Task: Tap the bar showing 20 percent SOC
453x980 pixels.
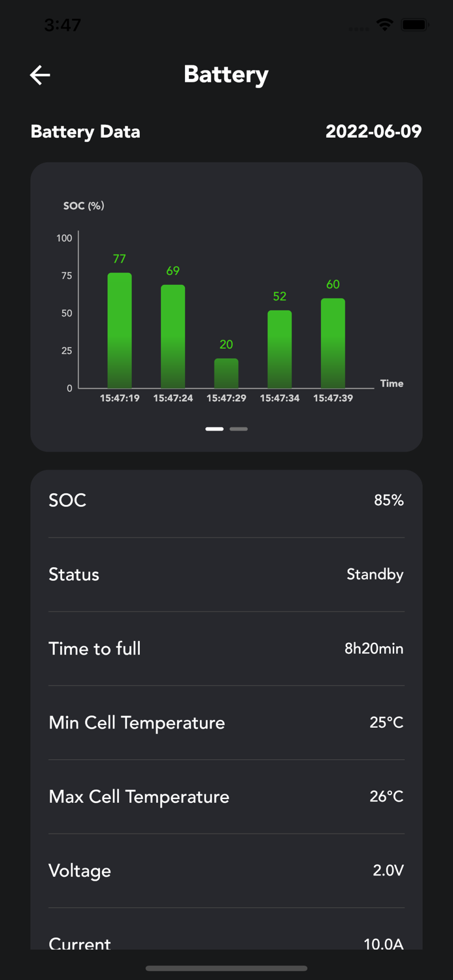Action: 226,372
